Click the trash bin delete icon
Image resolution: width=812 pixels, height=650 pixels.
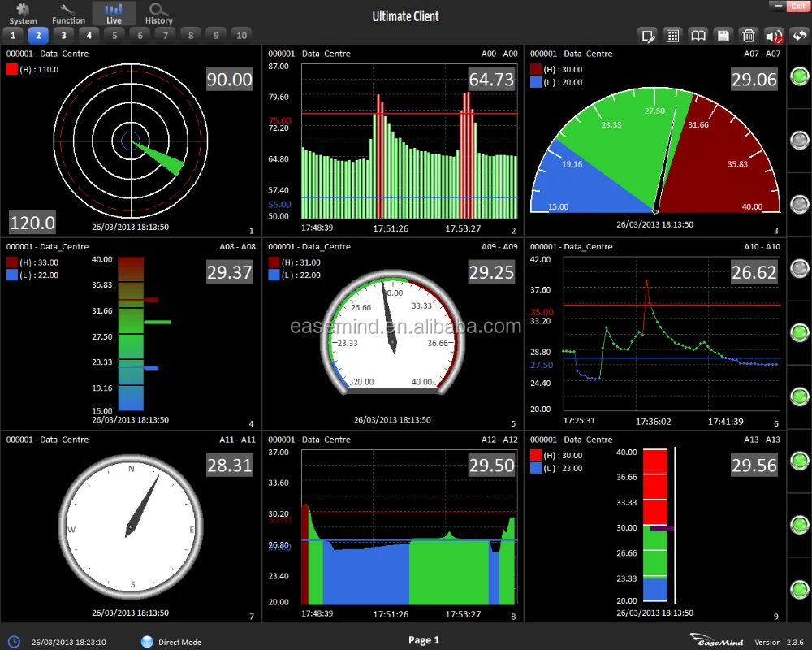[749, 35]
